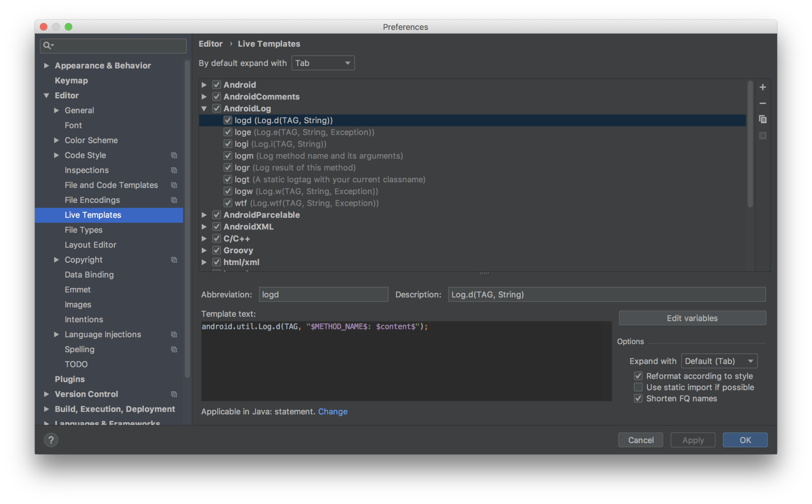Open the help question mark icon
This screenshot has width=812, height=504.
pyautogui.click(x=51, y=440)
